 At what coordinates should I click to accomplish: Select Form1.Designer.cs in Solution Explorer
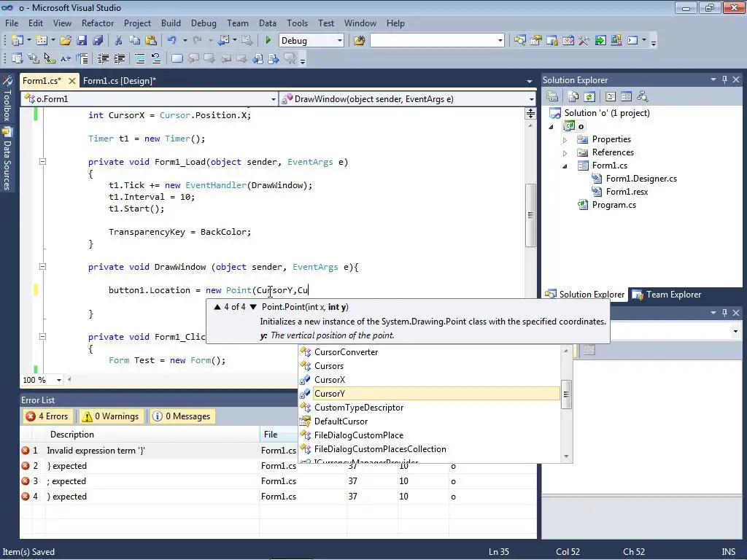tap(641, 179)
